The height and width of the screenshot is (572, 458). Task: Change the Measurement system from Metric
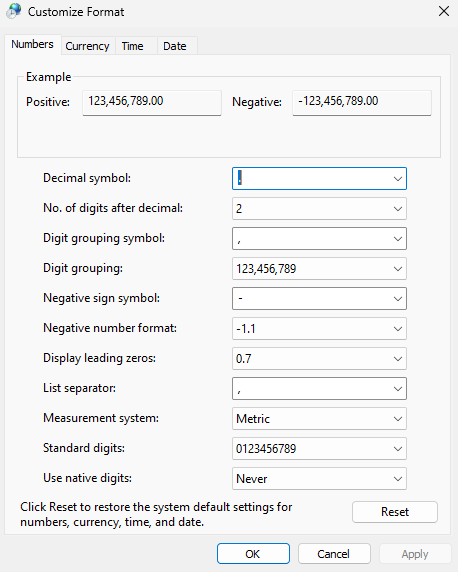319,419
